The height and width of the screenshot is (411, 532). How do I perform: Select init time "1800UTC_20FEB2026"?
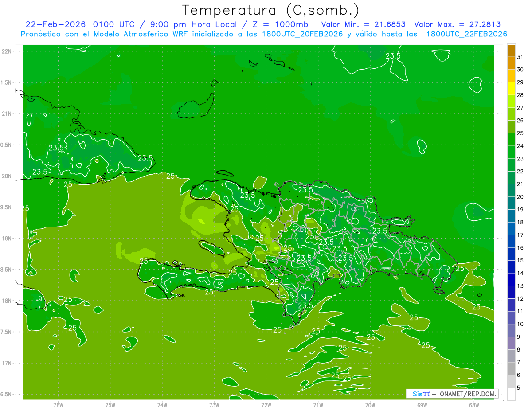(302, 34)
